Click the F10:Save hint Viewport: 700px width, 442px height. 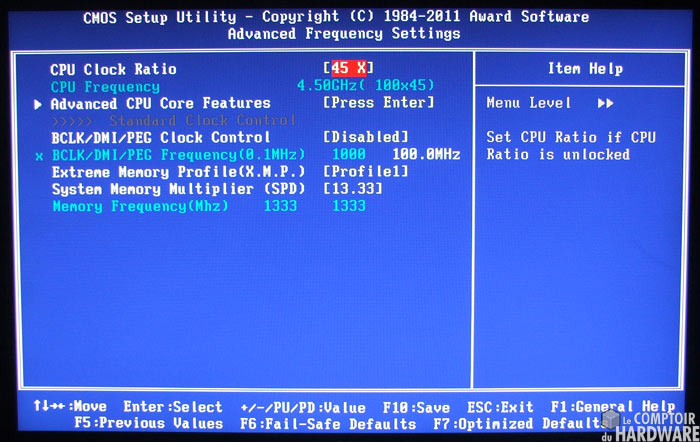(x=416, y=408)
